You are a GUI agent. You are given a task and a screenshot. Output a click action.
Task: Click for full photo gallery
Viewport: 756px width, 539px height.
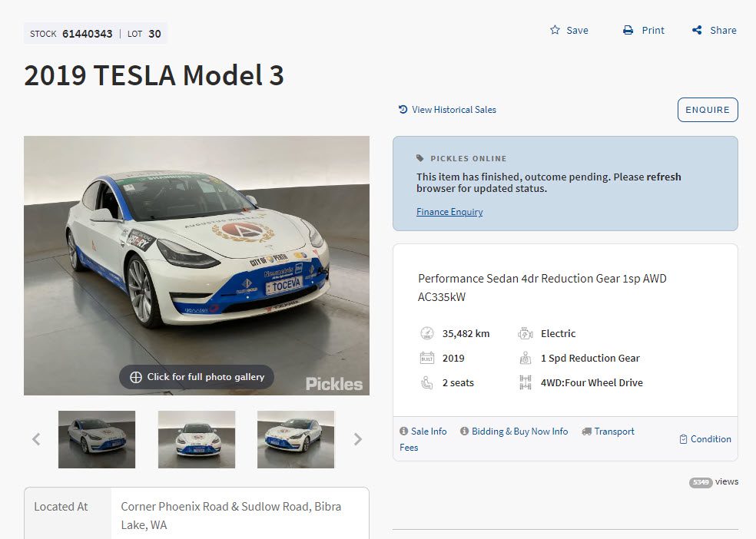click(x=197, y=377)
